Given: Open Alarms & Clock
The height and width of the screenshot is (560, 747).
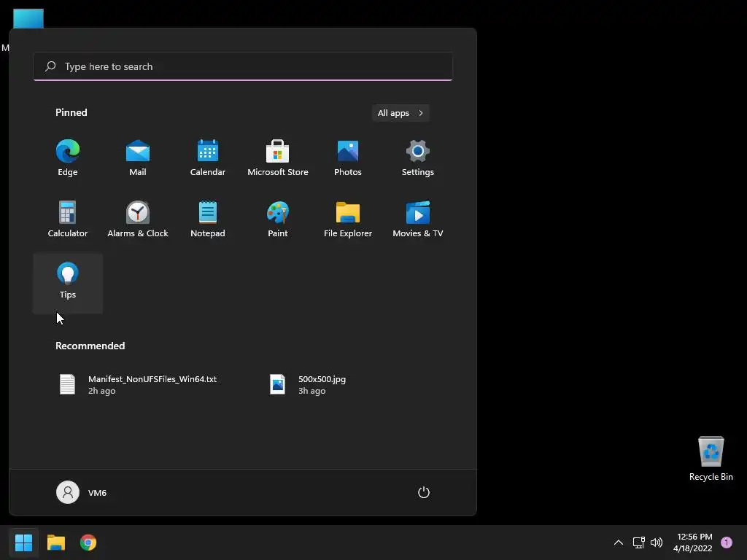Looking at the screenshot, I should 138,219.
